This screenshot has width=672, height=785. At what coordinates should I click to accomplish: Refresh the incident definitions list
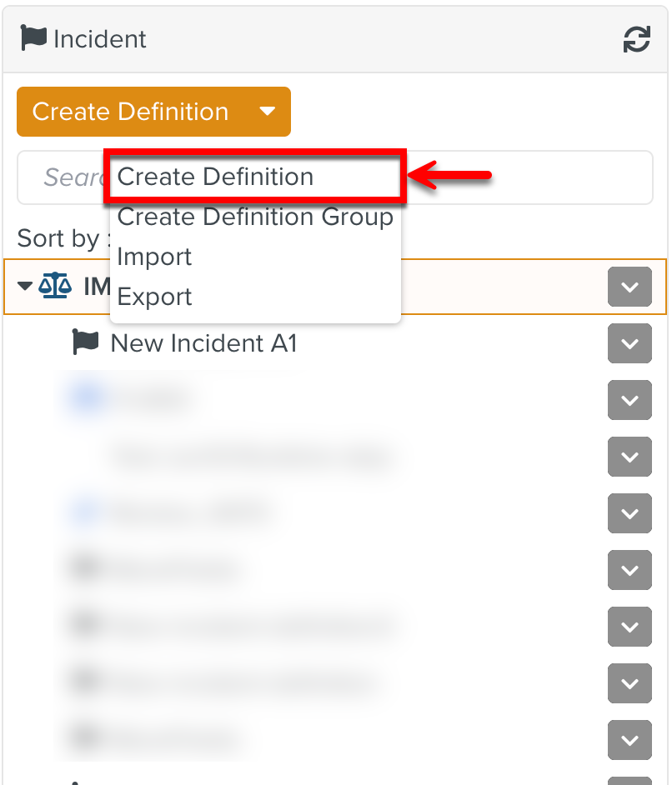636,38
